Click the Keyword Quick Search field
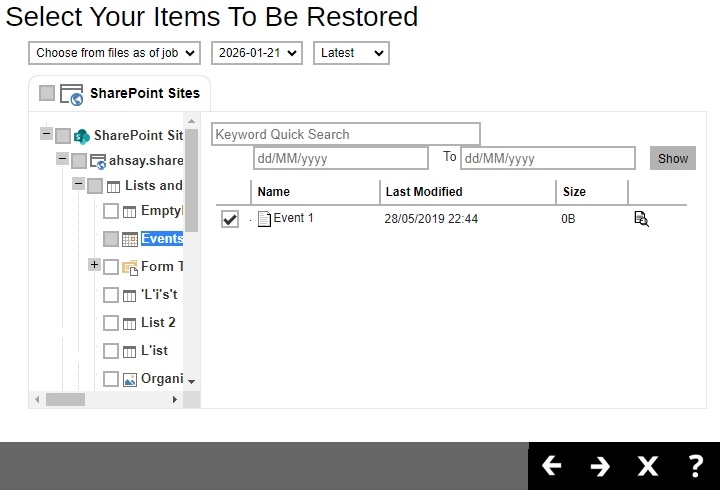 click(x=346, y=135)
